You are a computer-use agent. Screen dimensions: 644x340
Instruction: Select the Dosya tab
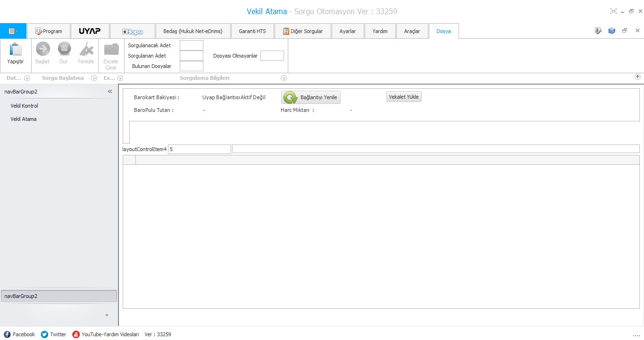coord(443,31)
